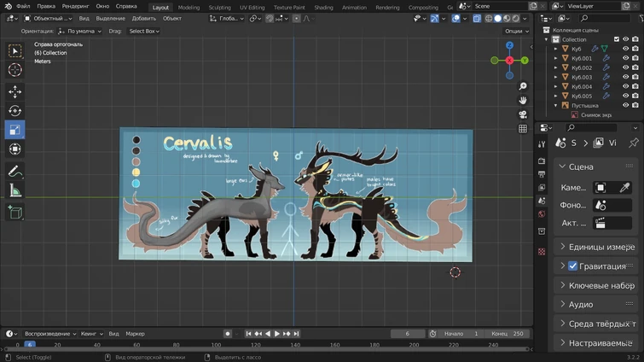Select the 3D Cursor tool
The width and height of the screenshot is (644, 362).
coord(15,70)
